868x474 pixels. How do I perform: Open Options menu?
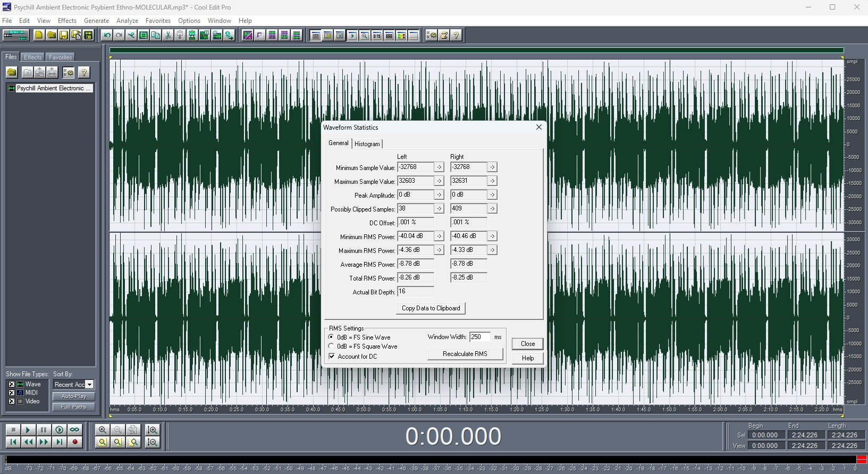coord(189,21)
